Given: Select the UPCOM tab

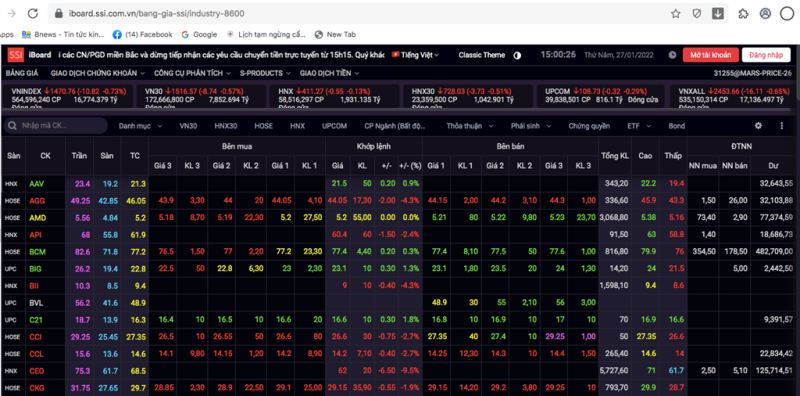Looking at the screenshot, I should pyautogui.click(x=335, y=126).
